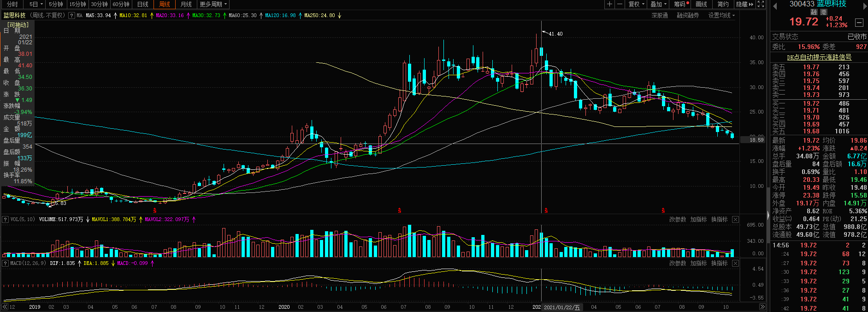The height and width of the screenshot is (312, 868).
Task: Select the 周线 weekly tab
Action: coord(165,4)
